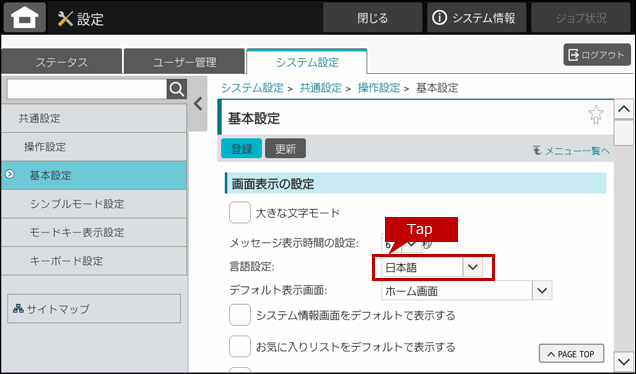This screenshot has width=636, height=374.
Task: Click the 設定 title with wrench icon
Action: coord(81,19)
